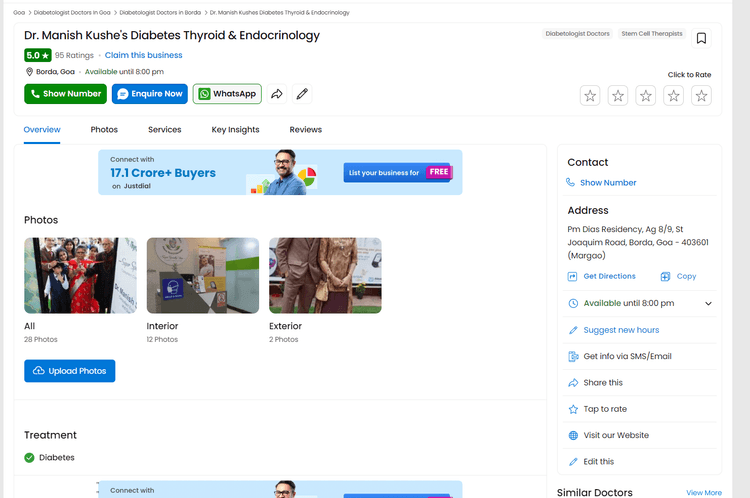
Task: Click the Get Directions arrow icon
Action: [x=572, y=277]
